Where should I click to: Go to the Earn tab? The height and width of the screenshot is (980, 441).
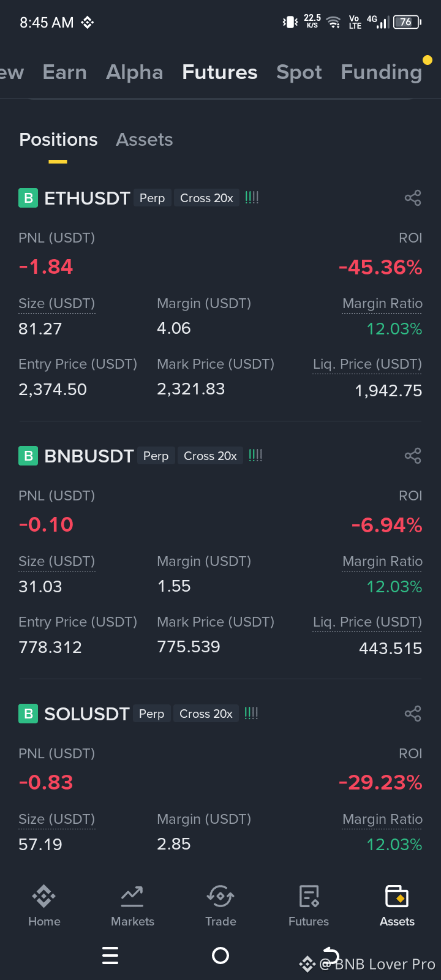point(65,72)
